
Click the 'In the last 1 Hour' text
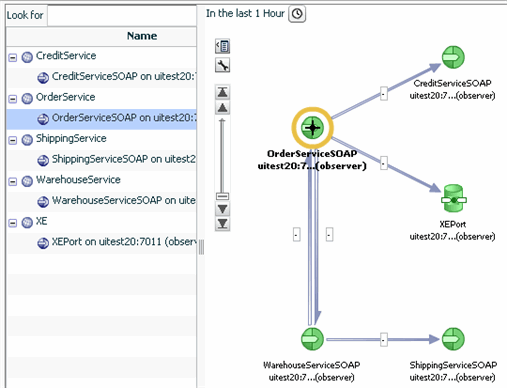click(x=245, y=14)
